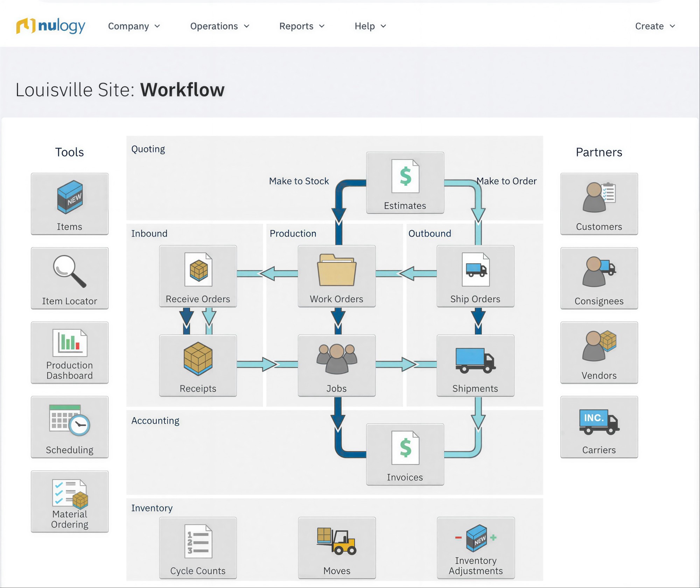Viewport: 700px width, 588px height.
Task: Open the Material Ordering checklist tile
Action: (70, 502)
